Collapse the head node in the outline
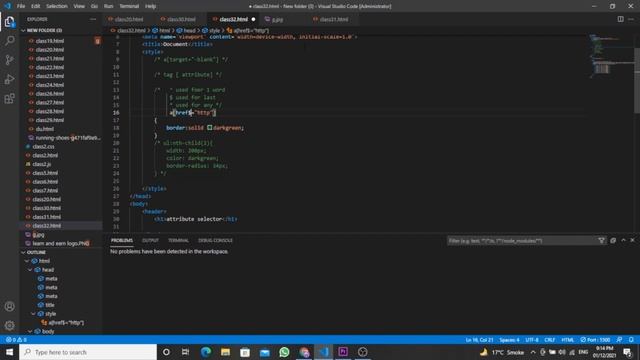Image resolution: width=640 pixels, height=360 pixels. coord(31,270)
